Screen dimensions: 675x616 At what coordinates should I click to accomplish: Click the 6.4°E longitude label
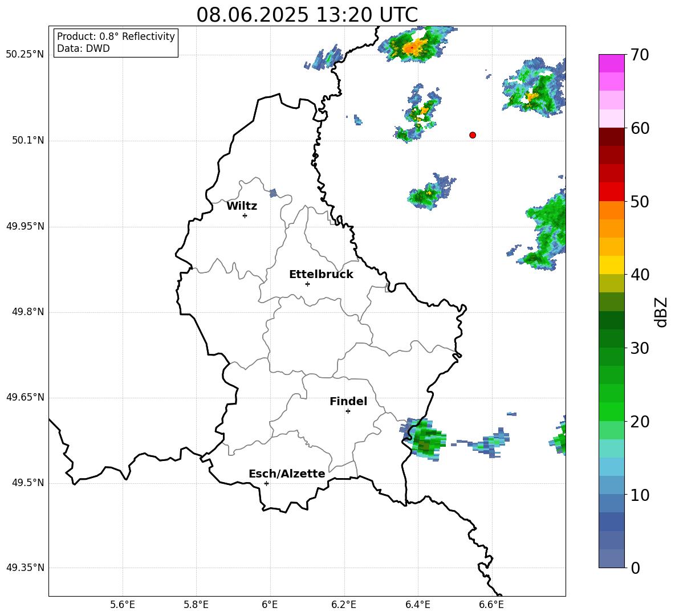click(417, 605)
